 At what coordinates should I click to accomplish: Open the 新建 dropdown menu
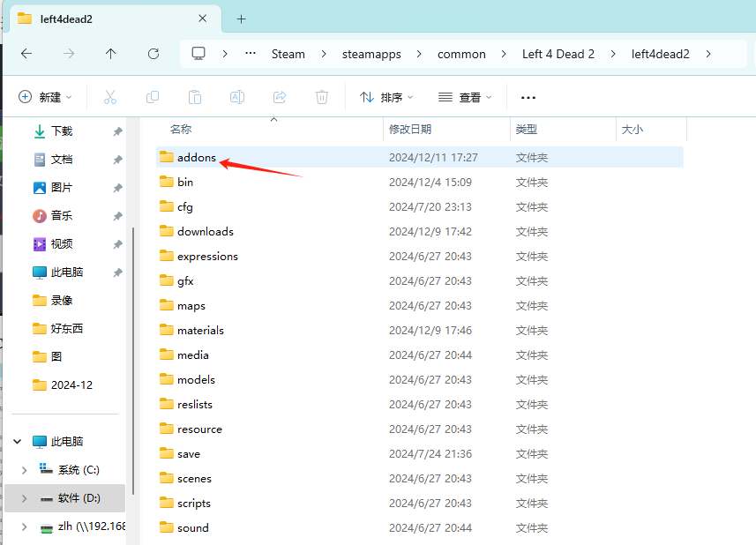click(45, 97)
